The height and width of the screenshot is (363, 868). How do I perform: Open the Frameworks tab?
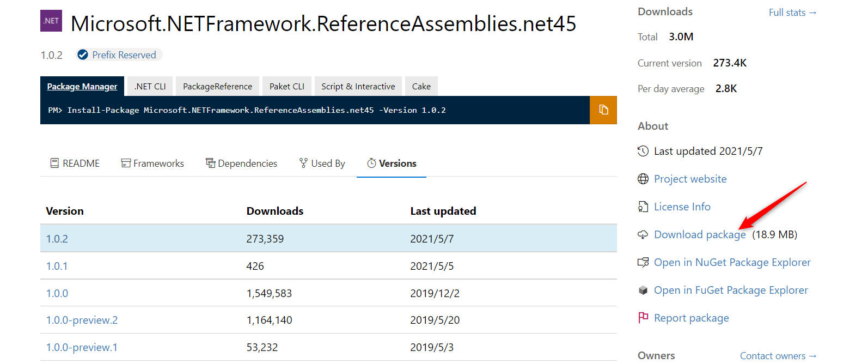[152, 164]
